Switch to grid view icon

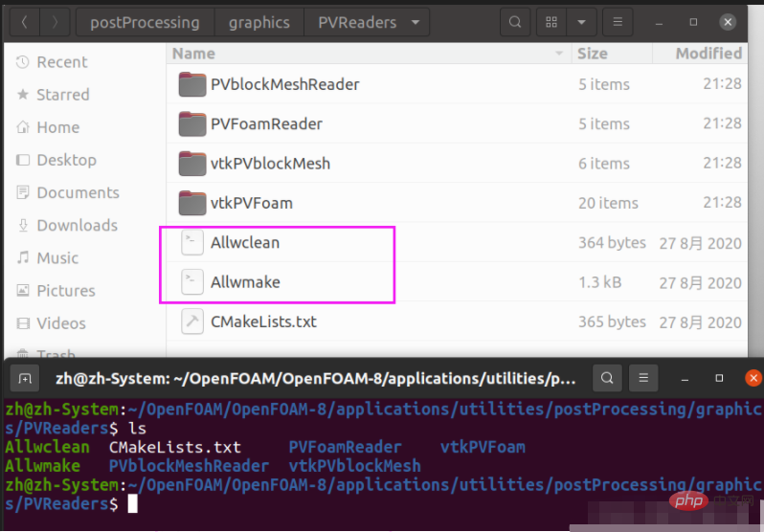[551, 22]
